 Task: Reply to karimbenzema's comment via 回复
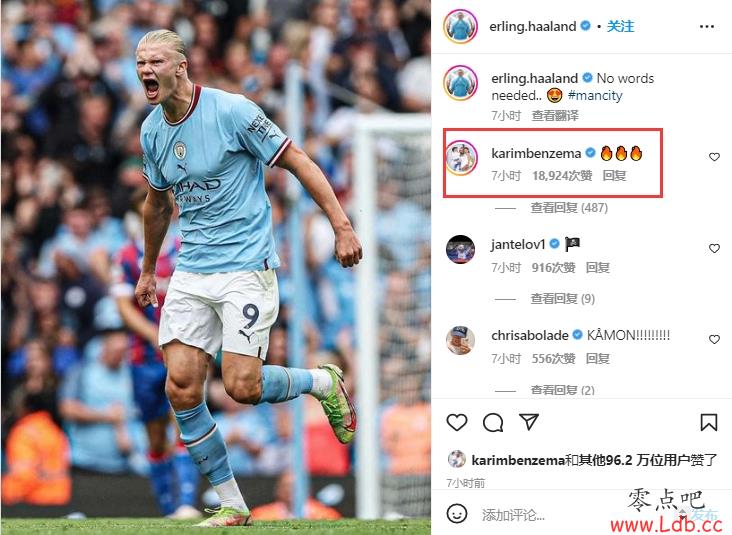coord(614,176)
